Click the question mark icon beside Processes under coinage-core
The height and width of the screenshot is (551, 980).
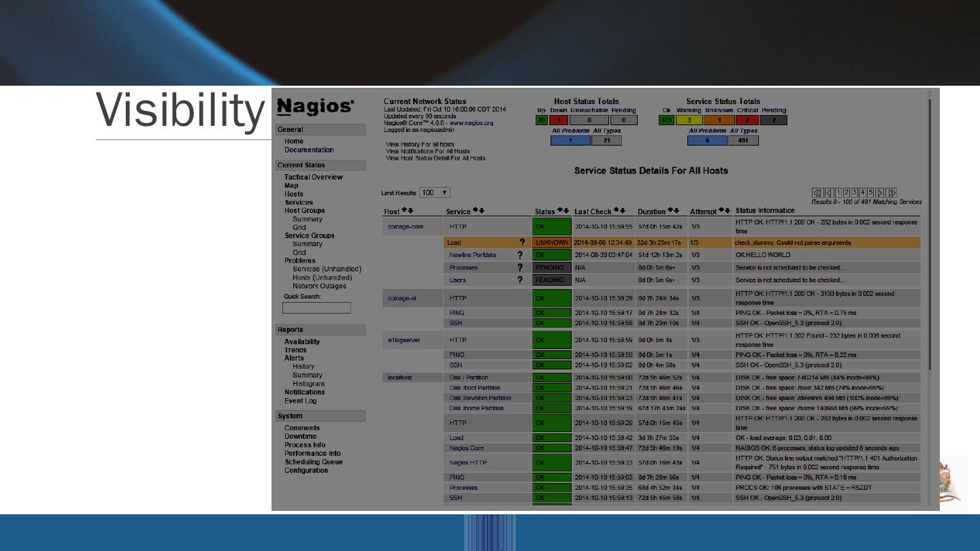(x=520, y=267)
